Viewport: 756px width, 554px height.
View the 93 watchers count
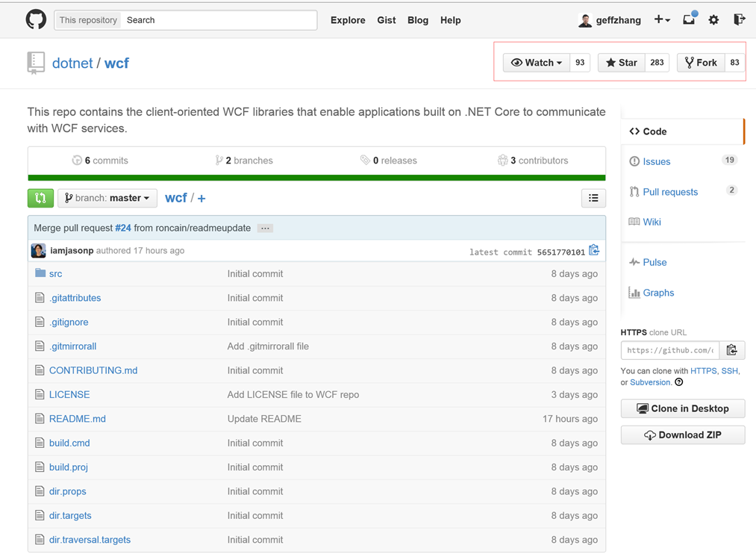click(x=580, y=63)
